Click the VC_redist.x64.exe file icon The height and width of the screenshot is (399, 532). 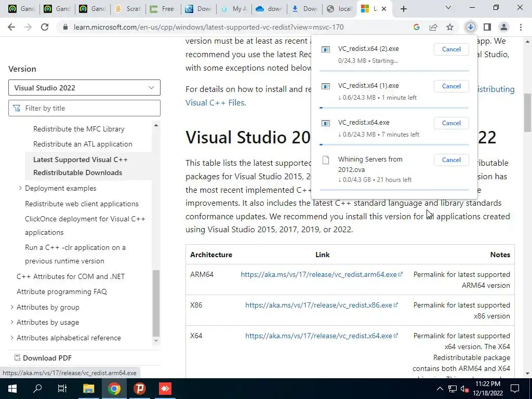pyautogui.click(x=326, y=123)
